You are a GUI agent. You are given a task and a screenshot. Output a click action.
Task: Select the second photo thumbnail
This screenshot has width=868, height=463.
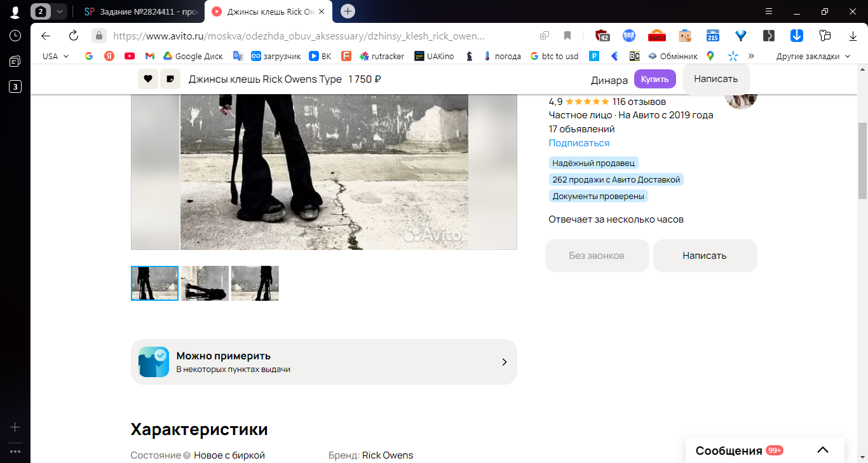205,283
